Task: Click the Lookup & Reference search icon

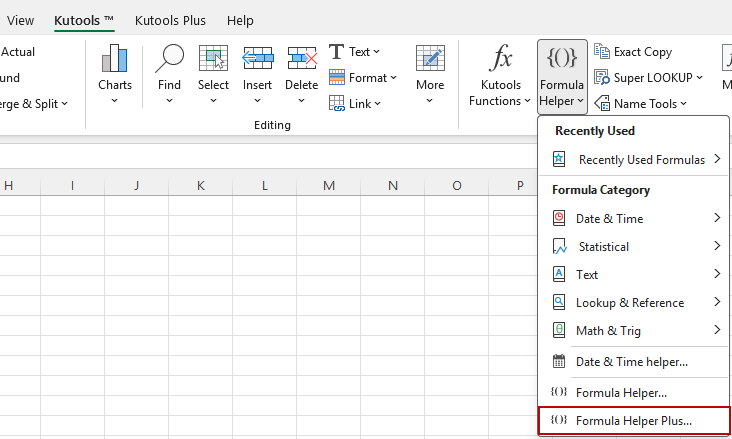Action: pos(559,302)
